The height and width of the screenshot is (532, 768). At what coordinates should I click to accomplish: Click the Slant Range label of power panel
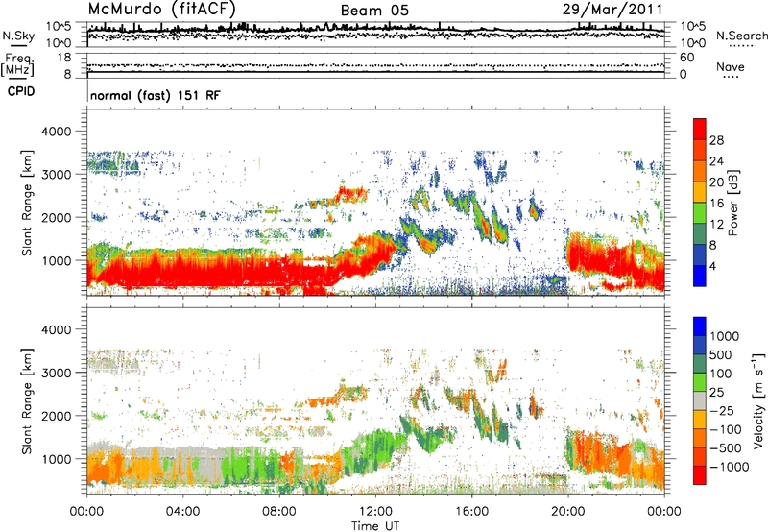[27, 203]
